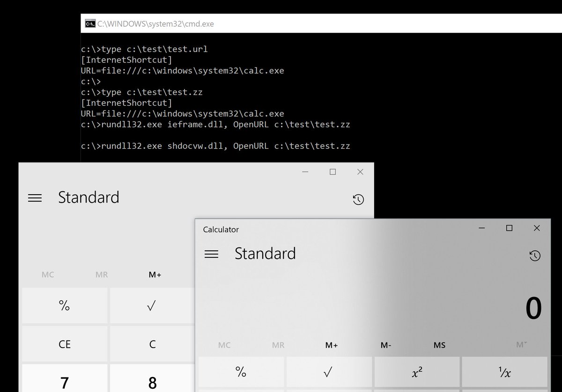The width and height of the screenshot is (562, 392).
Task: Open the front Calculator's hamburger navigation menu
Action: pyautogui.click(x=212, y=254)
